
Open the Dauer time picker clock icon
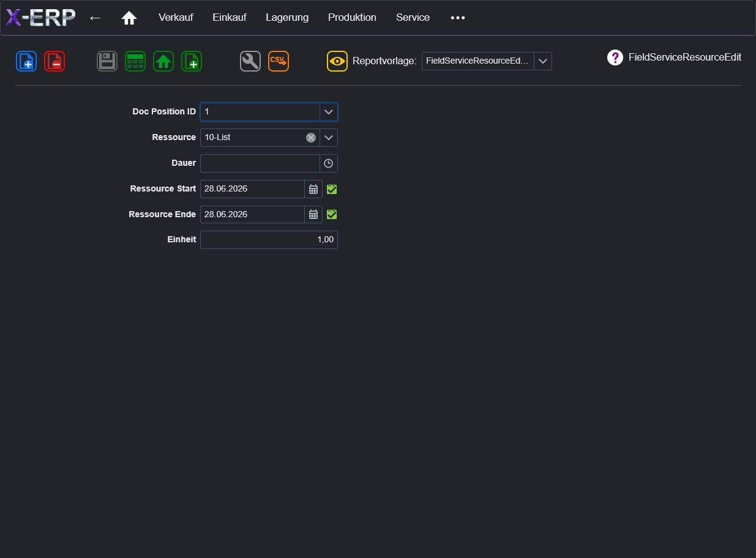pyautogui.click(x=329, y=163)
